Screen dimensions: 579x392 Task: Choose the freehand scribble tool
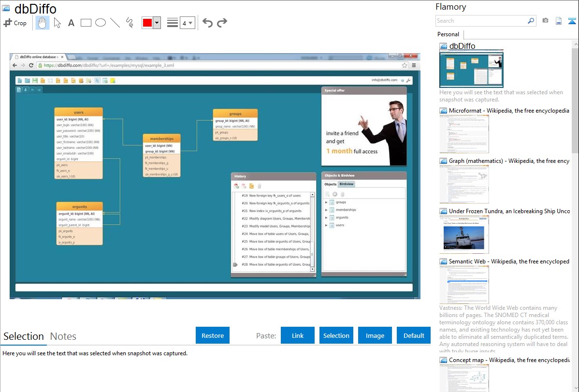(x=130, y=23)
